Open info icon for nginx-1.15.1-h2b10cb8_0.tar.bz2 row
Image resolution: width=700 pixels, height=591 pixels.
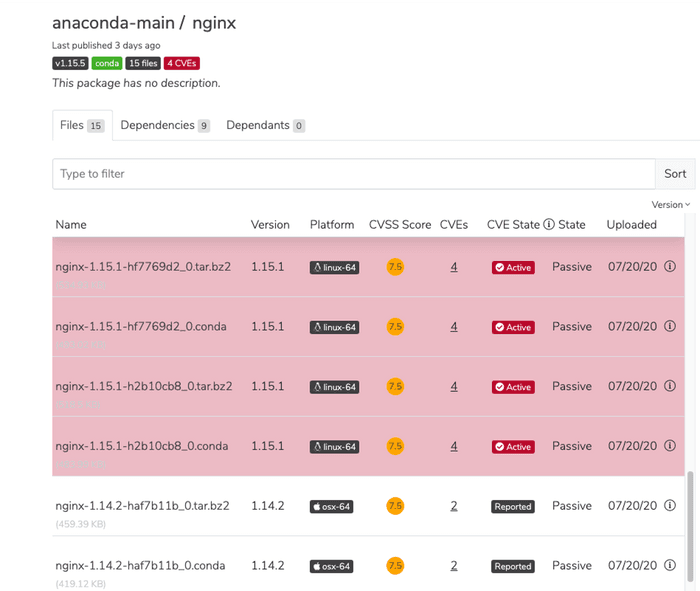click(670, 386)
